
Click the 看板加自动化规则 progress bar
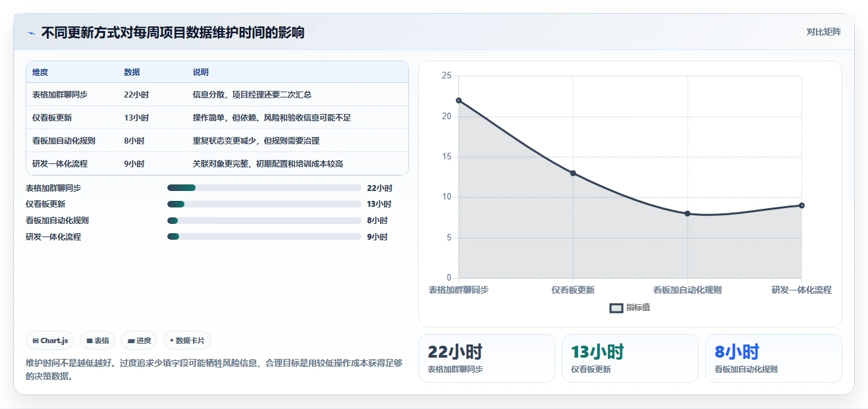click(x=264, y=221)
